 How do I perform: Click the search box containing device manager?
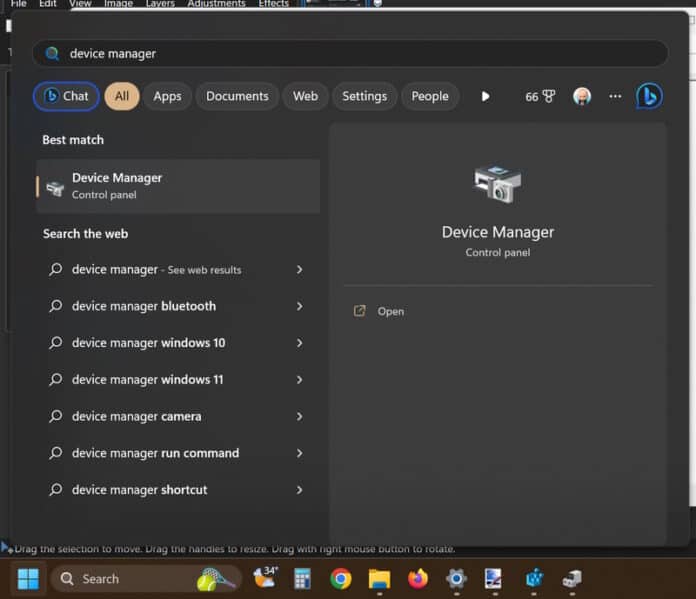[x=350, y=54]
